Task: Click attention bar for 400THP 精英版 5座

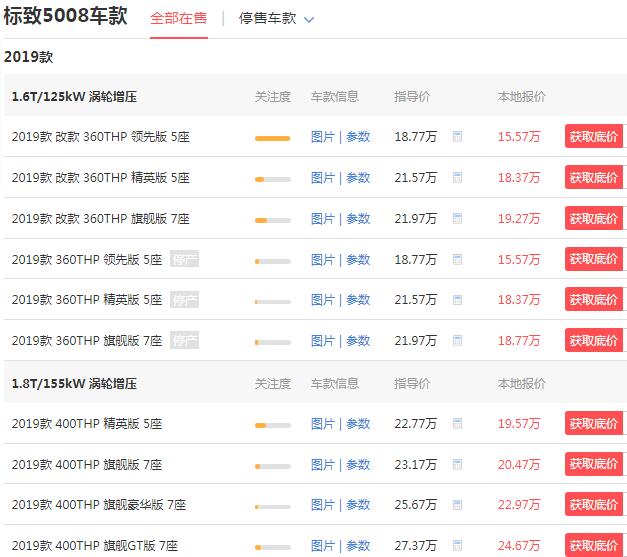Action: (273, 425)
